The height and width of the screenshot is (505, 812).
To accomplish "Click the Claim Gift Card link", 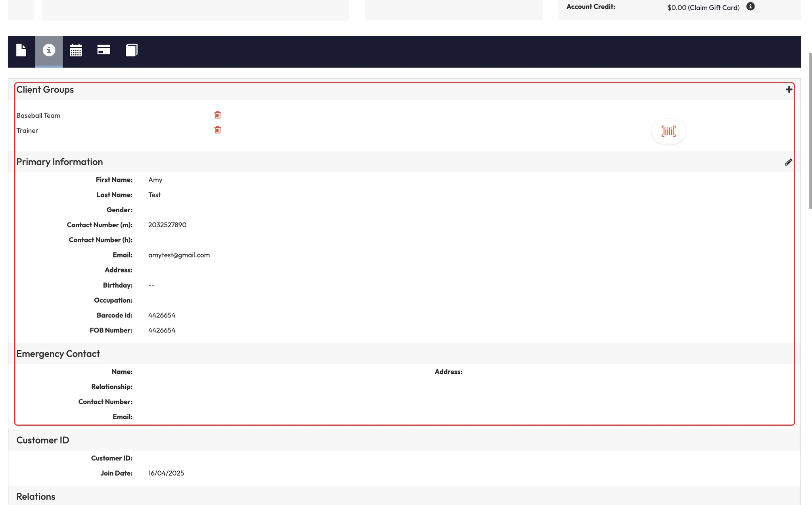I will click(714, 8).
